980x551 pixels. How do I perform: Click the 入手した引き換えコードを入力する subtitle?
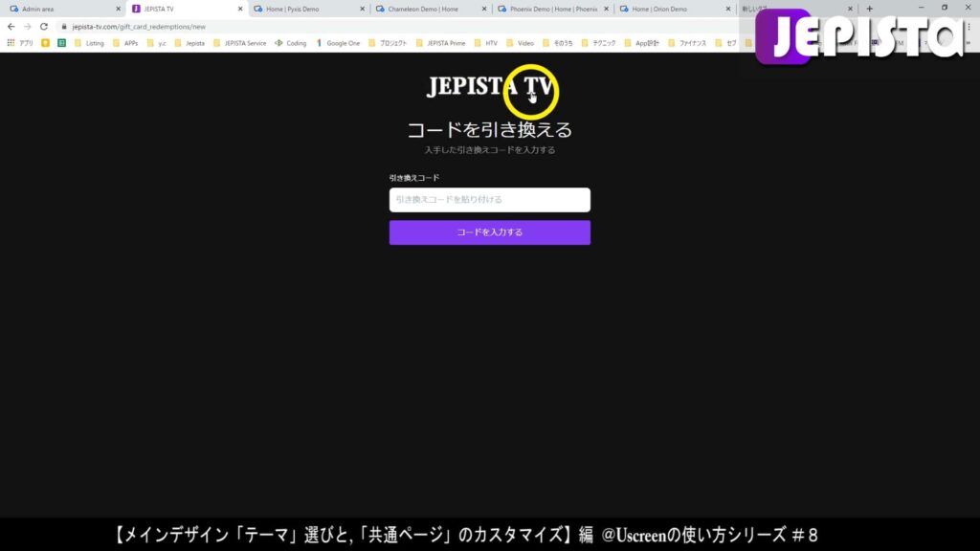coord(489,150)
